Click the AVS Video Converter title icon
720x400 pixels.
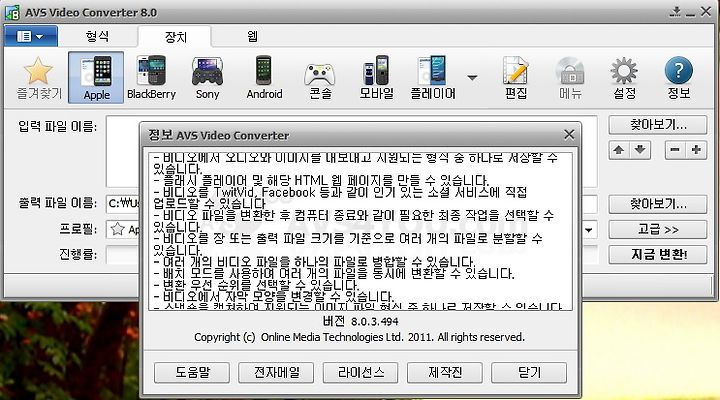click(x=12, y=12)
